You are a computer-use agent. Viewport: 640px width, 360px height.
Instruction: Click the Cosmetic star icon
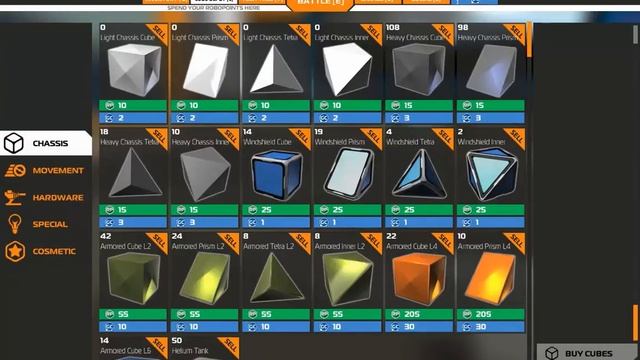click(15, 251)
